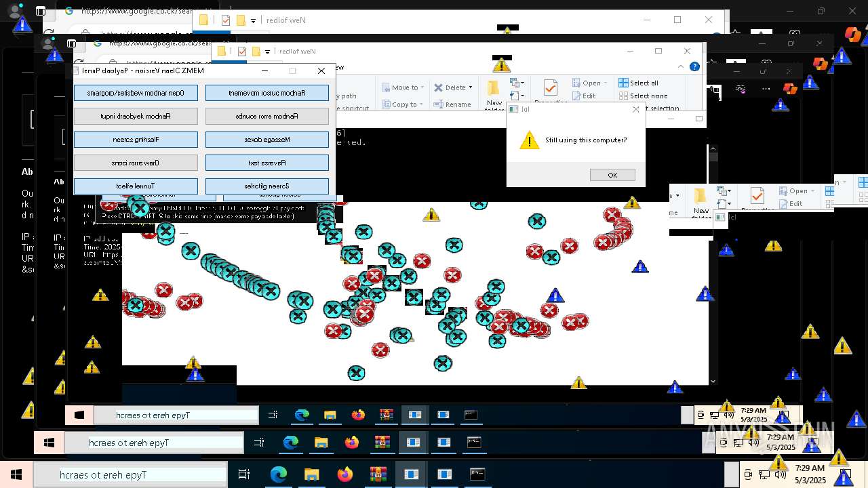Click the second window-app icon beside Command Prompt
Screen dimensions: 868x488
click(x=444, y=474)
